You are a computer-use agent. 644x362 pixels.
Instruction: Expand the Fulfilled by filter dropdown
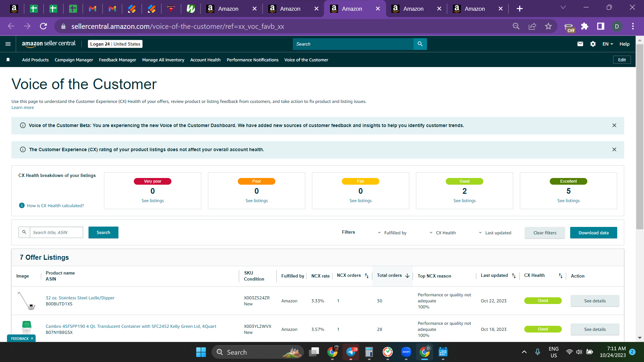click(x=392, y=233)
